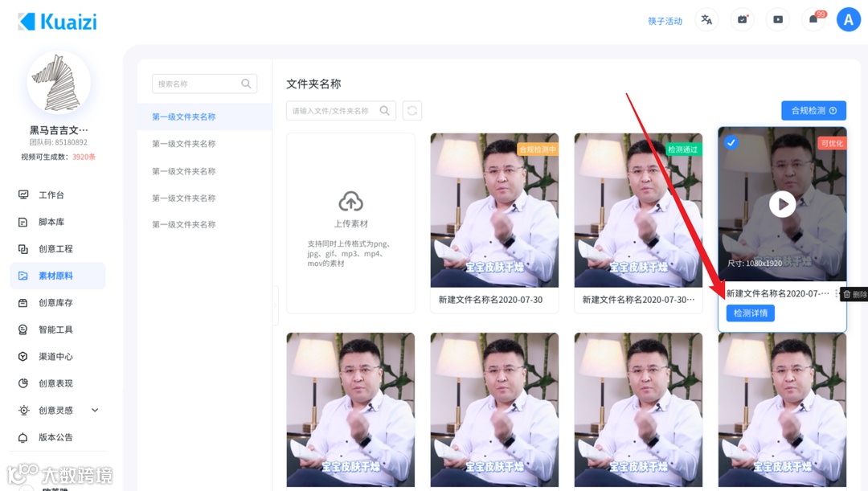This screenshot has width=868, height=491.
Task: Click the refresh icon beside file search field
Action: pyautogui.click(x=412, y=110)
